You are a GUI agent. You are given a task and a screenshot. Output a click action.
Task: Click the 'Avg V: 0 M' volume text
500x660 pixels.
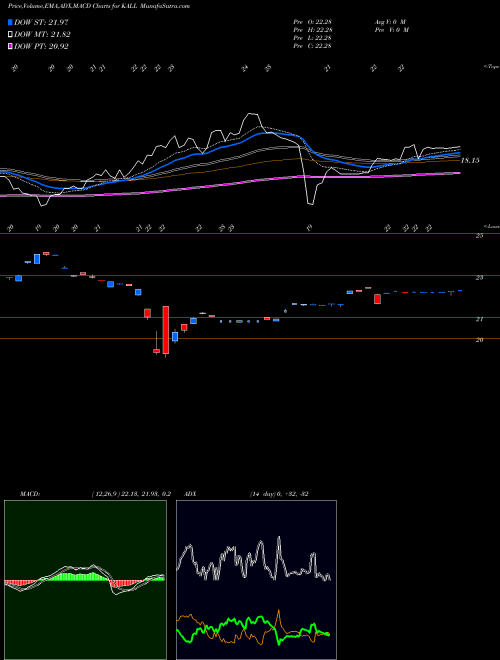point(390,22)
